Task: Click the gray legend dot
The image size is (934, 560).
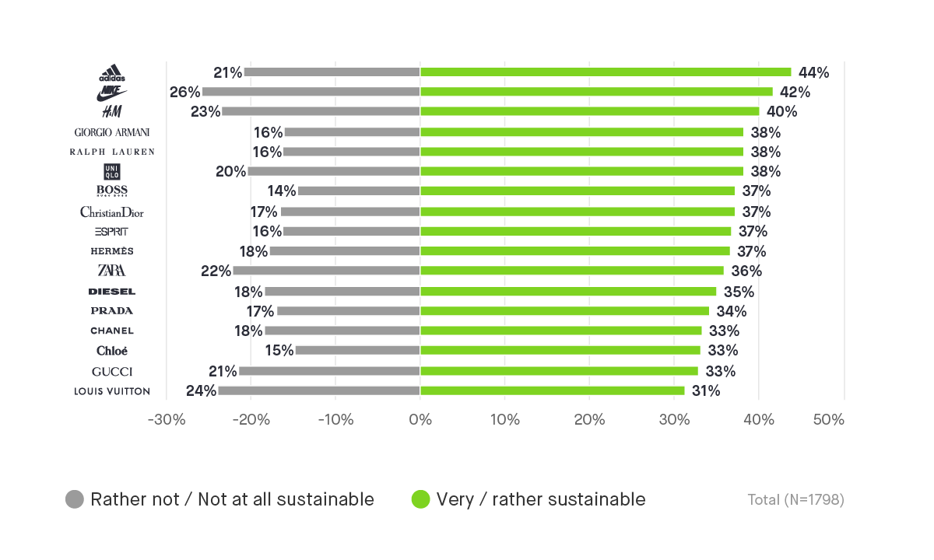Action: 75,499
